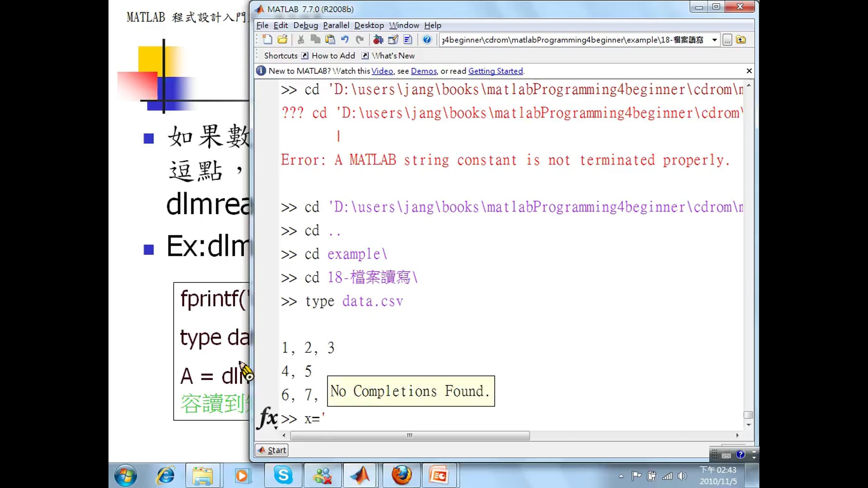Go up one directory level icon
This screenshot has height=488, width=868.
click(x=741, y=40)
